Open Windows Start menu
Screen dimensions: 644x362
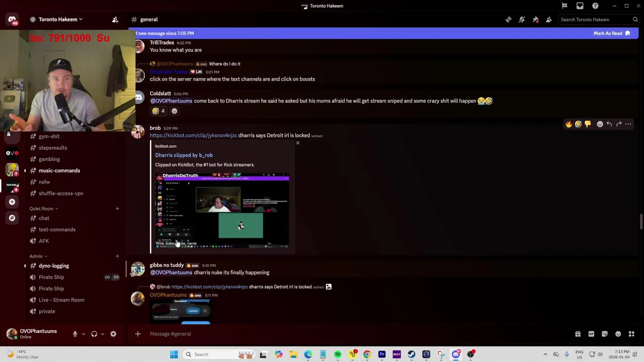click(174, 354)
